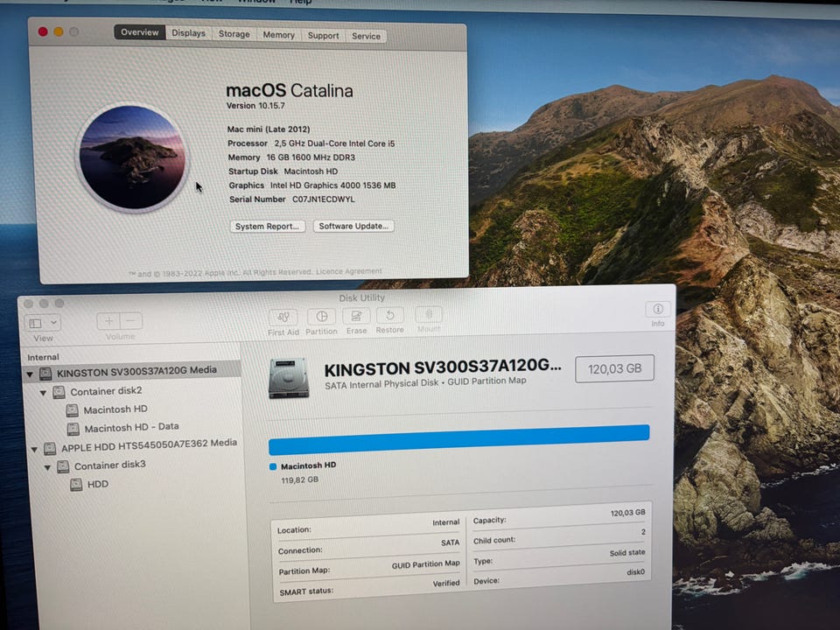
Task: Click the Partition Map GUID Partition Map value
Action: (425, 564)
